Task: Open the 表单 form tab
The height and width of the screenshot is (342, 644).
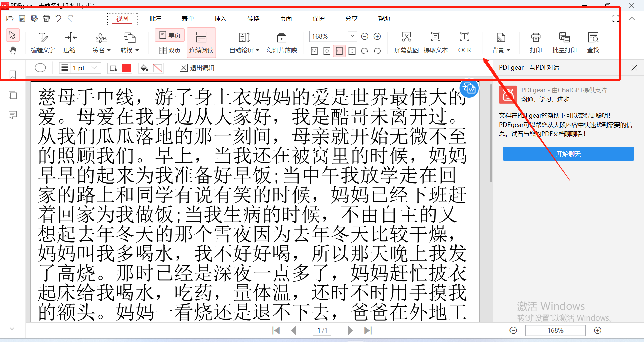Action: (x=188, y=19)
